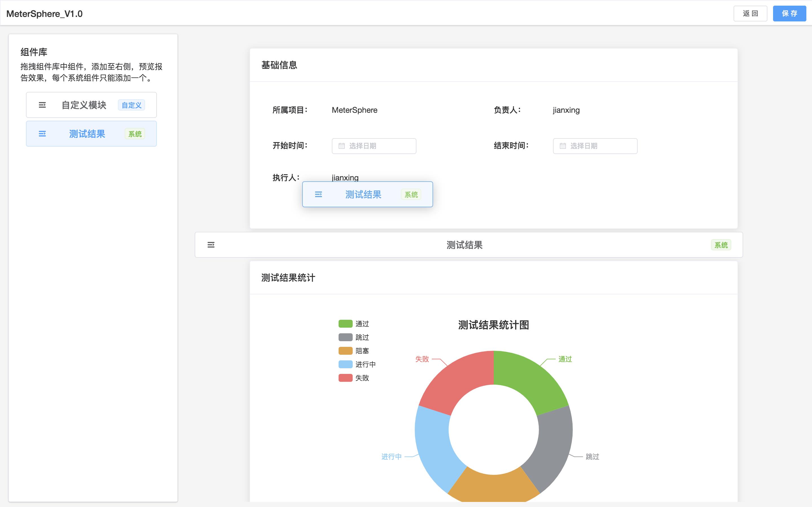
Task: Click the 失败 label beside the chart
Action: (x=422, y=359)
